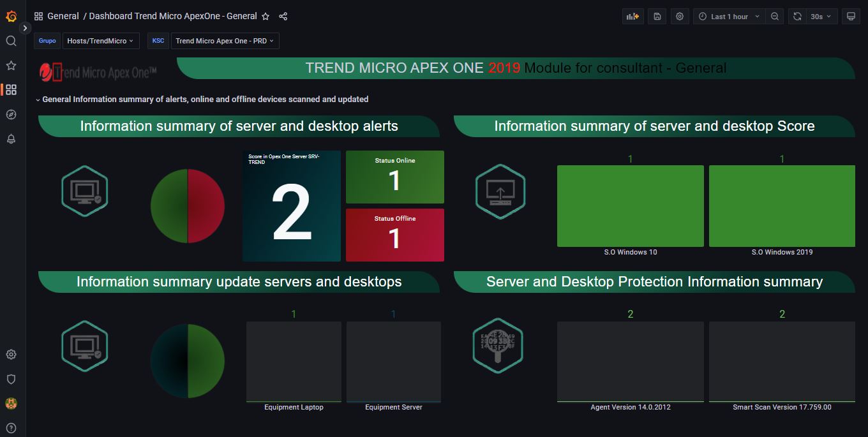Screen dimensions: 868x437
Task: Click the red-green alerts pie chart
Action: pos(188,206)
